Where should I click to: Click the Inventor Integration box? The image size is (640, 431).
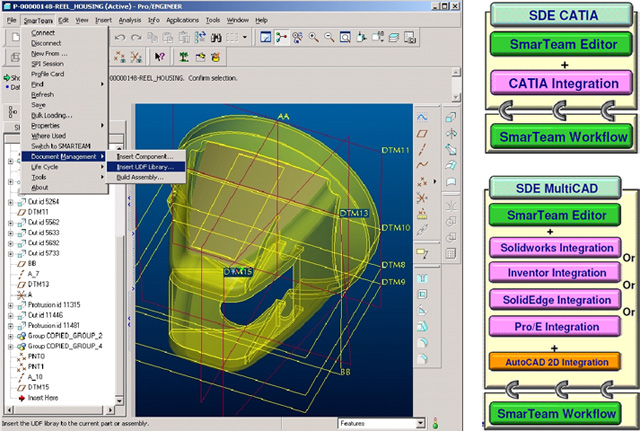pos(556,273)
